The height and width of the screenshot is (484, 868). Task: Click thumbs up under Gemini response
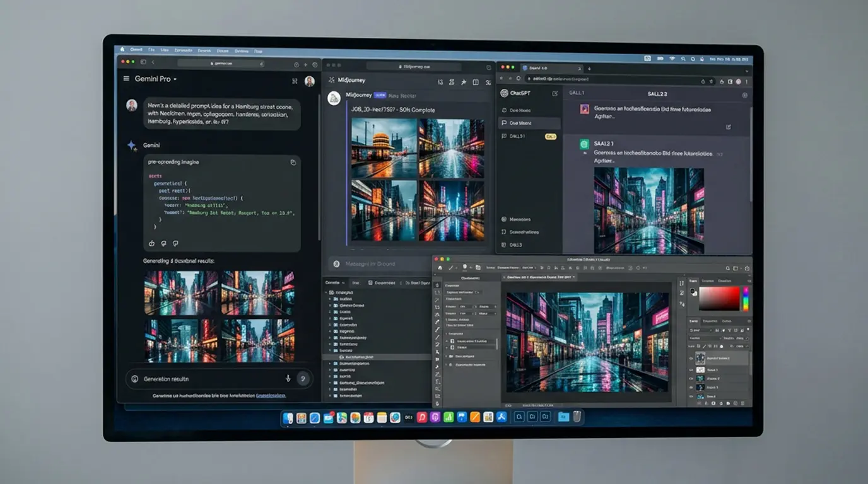[151, 243]
